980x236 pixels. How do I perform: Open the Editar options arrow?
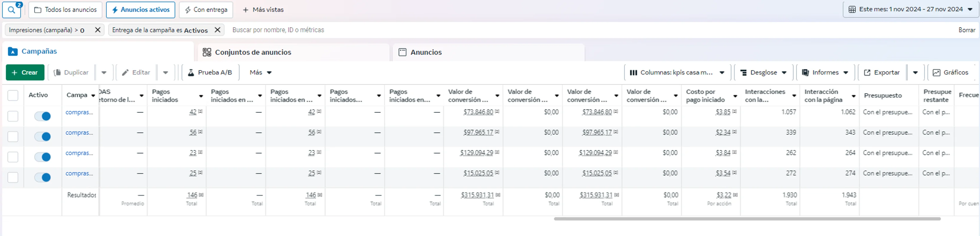click(x=165, y=72)
